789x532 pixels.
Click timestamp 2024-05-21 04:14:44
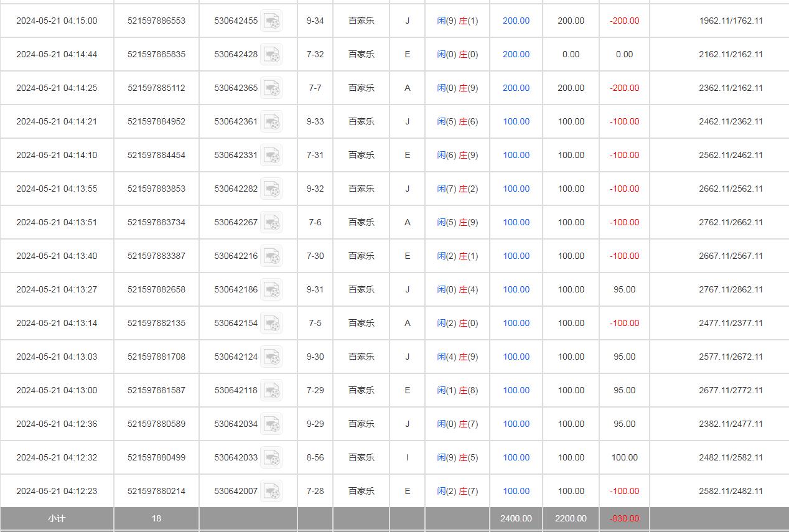pos(57,54)
